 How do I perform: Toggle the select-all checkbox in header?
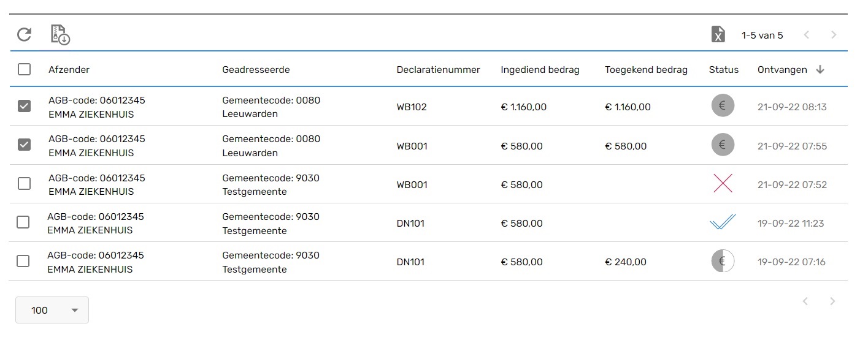[24, 69]
